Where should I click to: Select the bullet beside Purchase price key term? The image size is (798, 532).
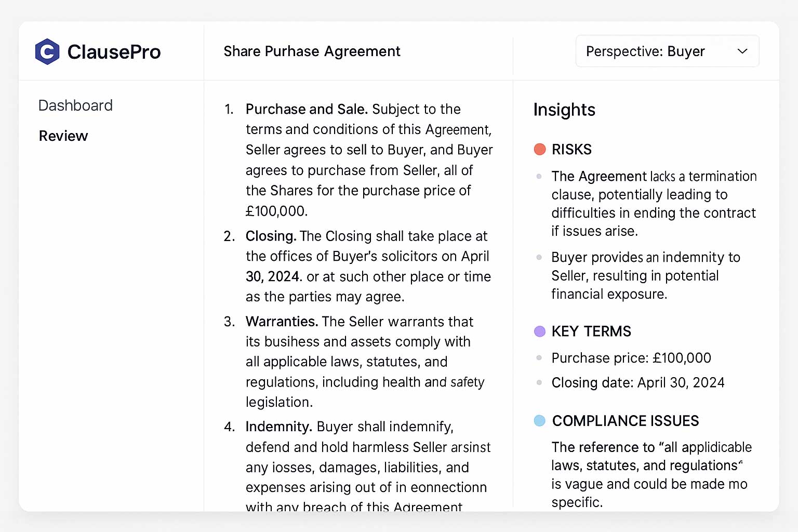pos(539,358)
